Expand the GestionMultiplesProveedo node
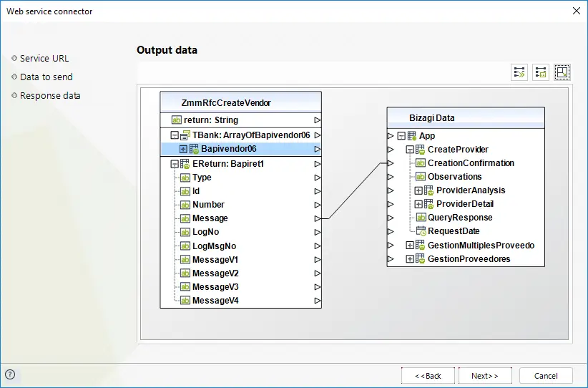The height and width of the screenshot is (388, 588). pos(410,246)
